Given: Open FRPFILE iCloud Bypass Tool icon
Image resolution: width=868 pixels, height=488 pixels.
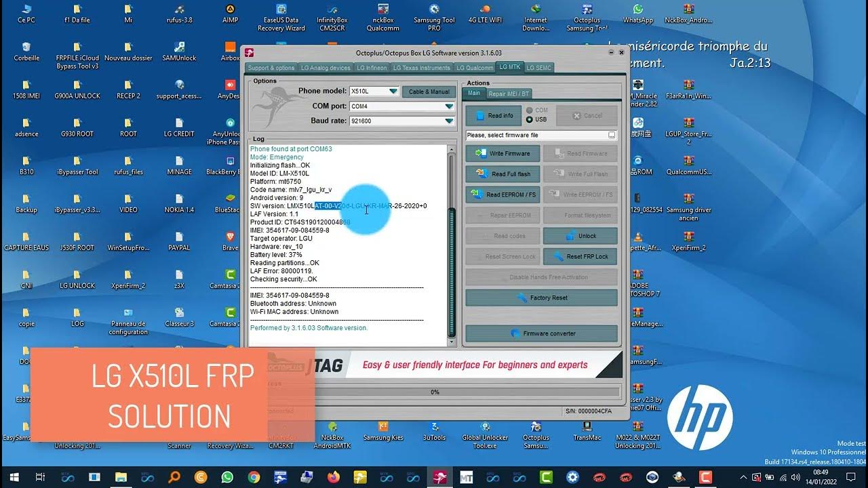Looking at the screenshot, I should tap(77, 56).
